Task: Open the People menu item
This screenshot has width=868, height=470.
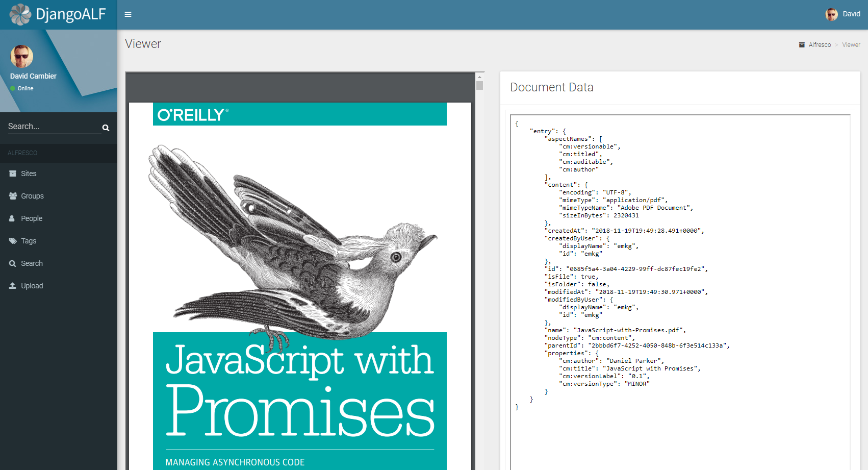Action: [59, 218]
